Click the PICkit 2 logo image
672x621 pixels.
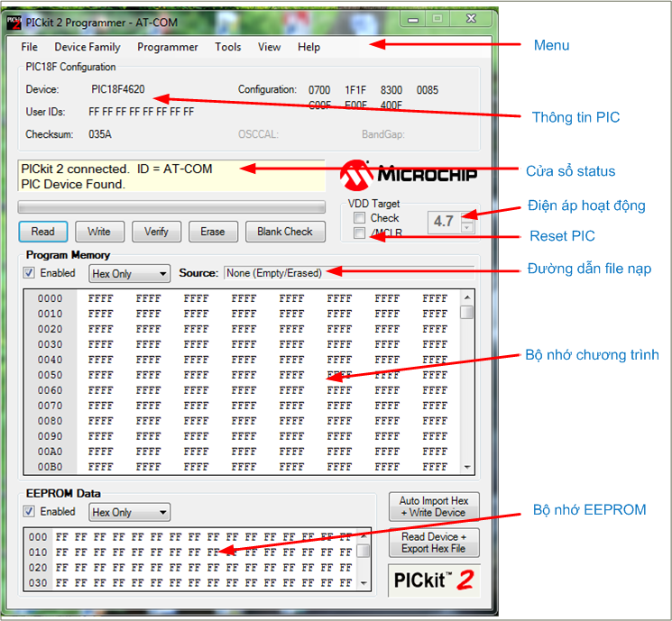(x=433, y=580)
